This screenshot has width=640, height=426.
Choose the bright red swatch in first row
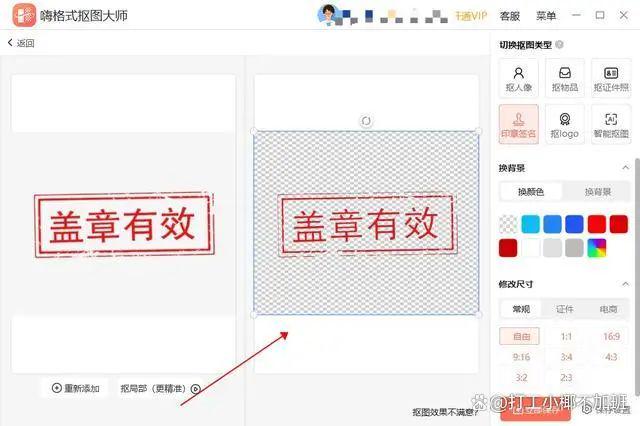pyautogui.click(x=597, y=224)
